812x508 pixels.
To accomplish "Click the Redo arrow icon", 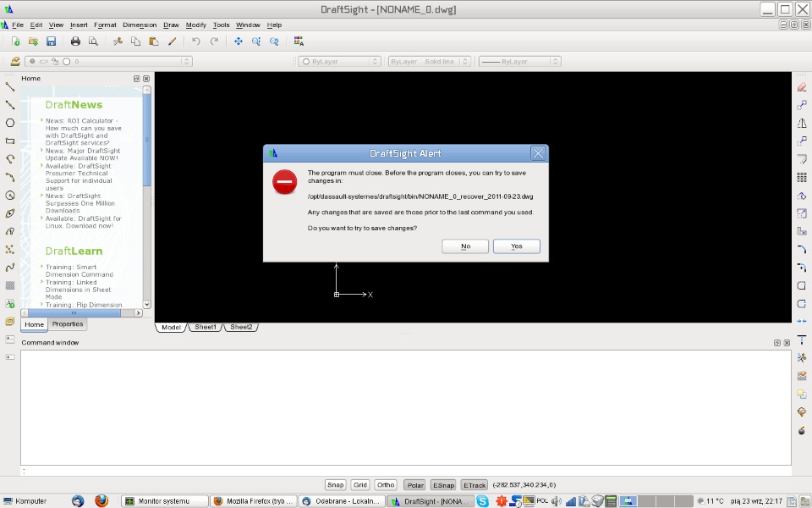I will coord(214,41).
